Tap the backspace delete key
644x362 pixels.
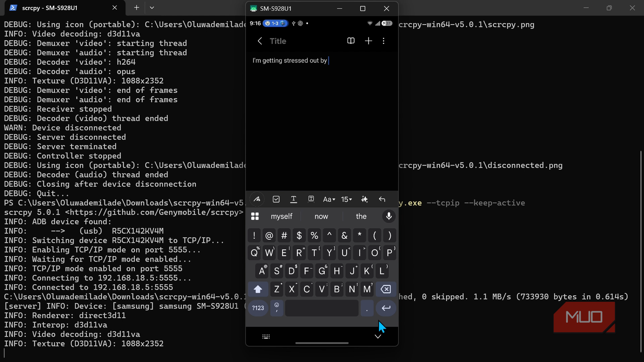[x=385, y=289]
